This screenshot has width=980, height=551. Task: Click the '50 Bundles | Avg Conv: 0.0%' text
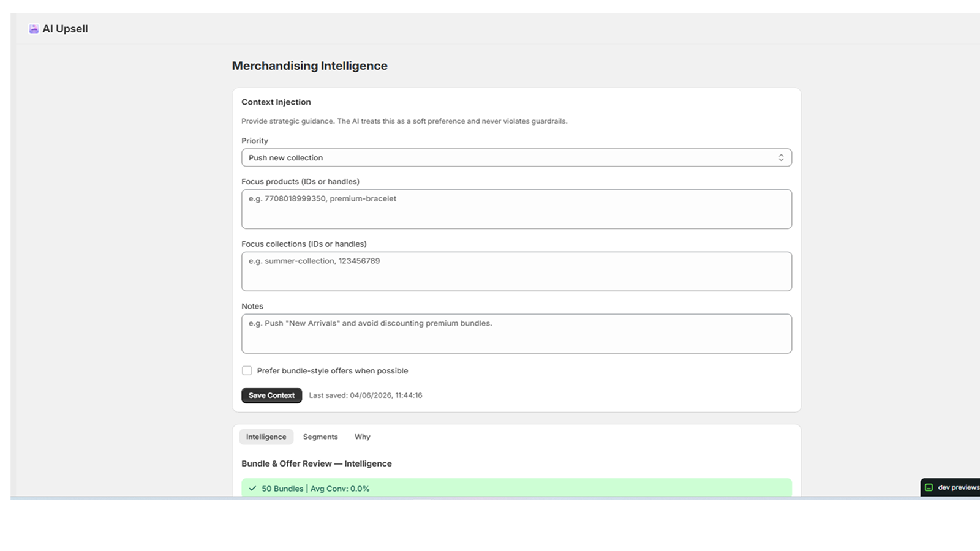point(315,489)
